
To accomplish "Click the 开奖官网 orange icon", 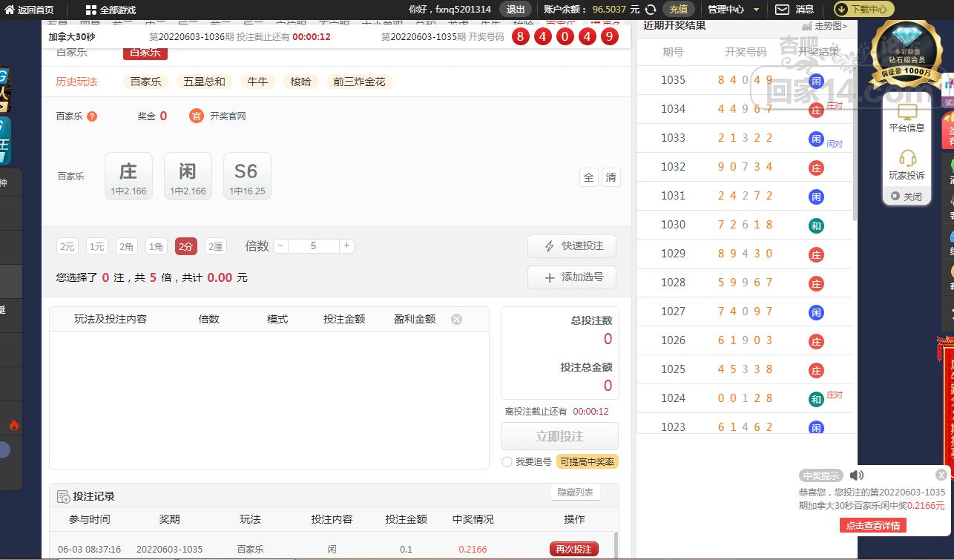I will 196,116.
